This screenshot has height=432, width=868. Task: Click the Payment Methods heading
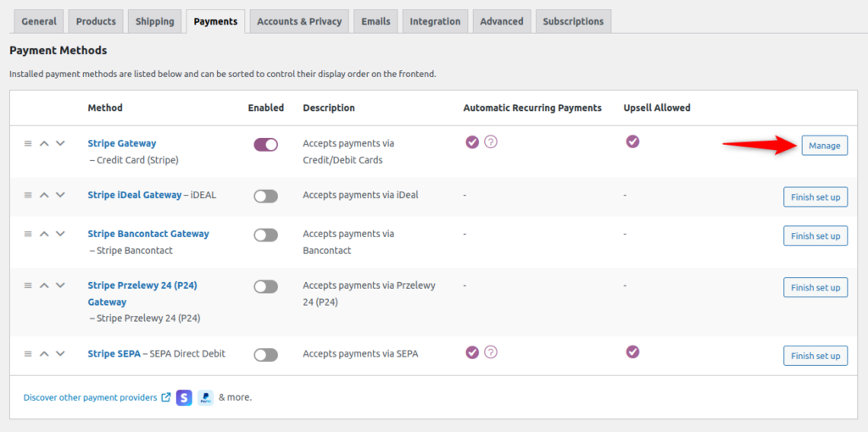click(x=58, y=50)
